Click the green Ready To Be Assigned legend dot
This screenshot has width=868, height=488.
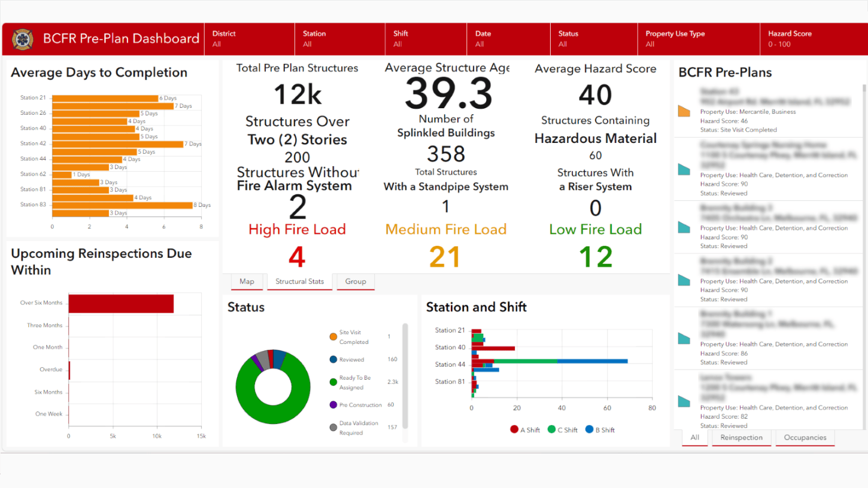(333, 382)
